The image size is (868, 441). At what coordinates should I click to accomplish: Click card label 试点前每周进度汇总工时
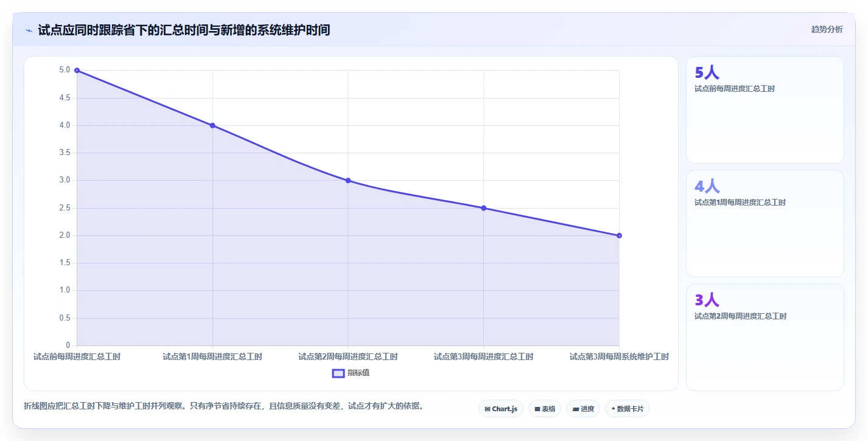tap(735, 89)
